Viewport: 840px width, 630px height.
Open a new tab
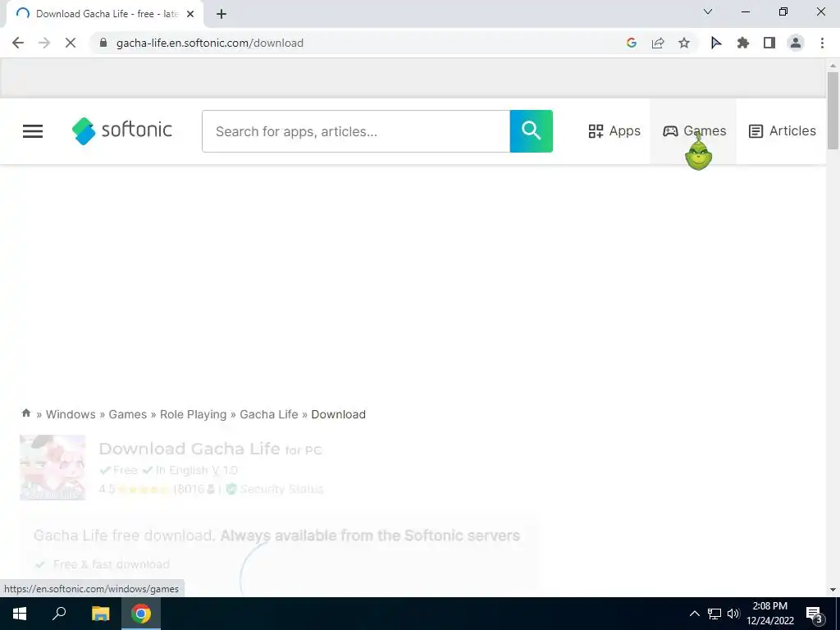(x=221, y=14)
